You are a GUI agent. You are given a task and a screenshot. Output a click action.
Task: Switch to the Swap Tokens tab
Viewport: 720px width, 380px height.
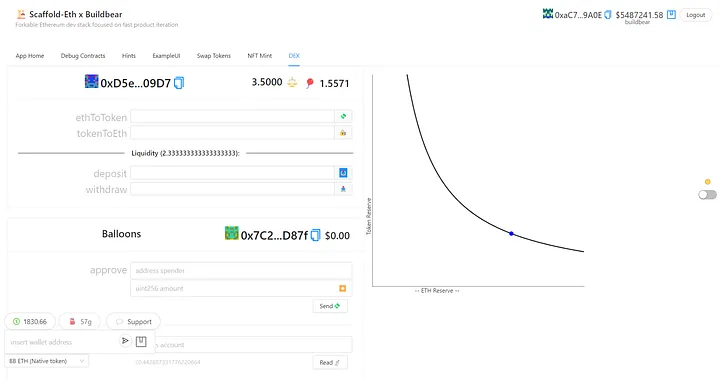point(214,56)
